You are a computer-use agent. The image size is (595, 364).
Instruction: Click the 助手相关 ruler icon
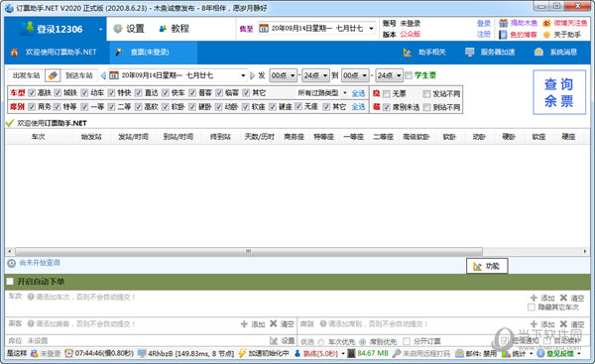click(408, 53)
